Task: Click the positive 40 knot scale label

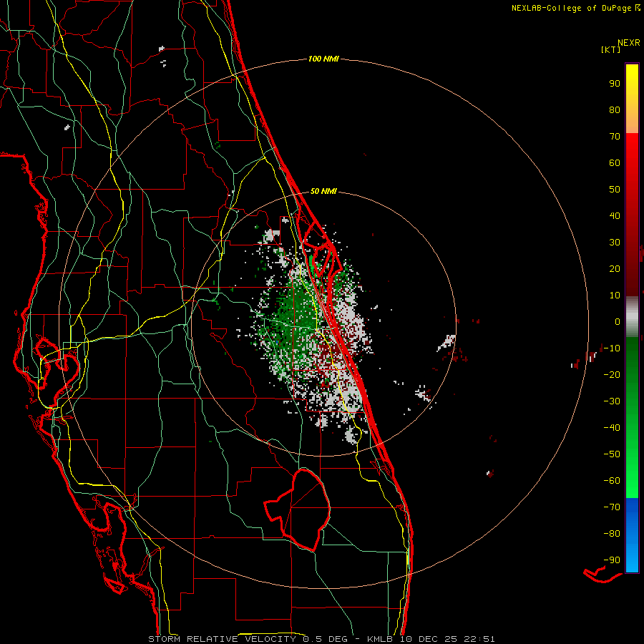Action: pyautogui.click(x=615, y=215)
